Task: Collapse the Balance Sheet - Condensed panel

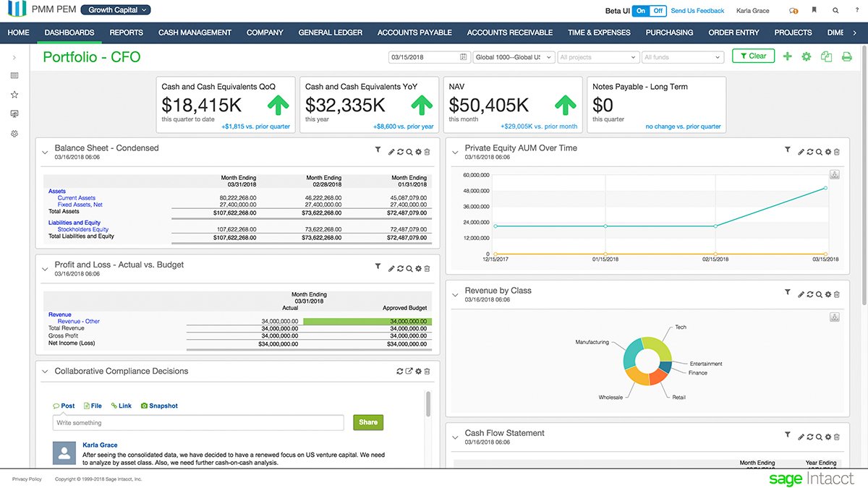Action: click(x=44, y=153)
